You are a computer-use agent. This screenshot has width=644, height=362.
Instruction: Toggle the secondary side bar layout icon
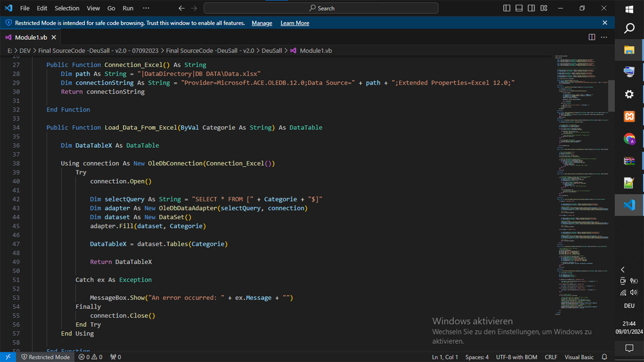[x=531, y=8]
